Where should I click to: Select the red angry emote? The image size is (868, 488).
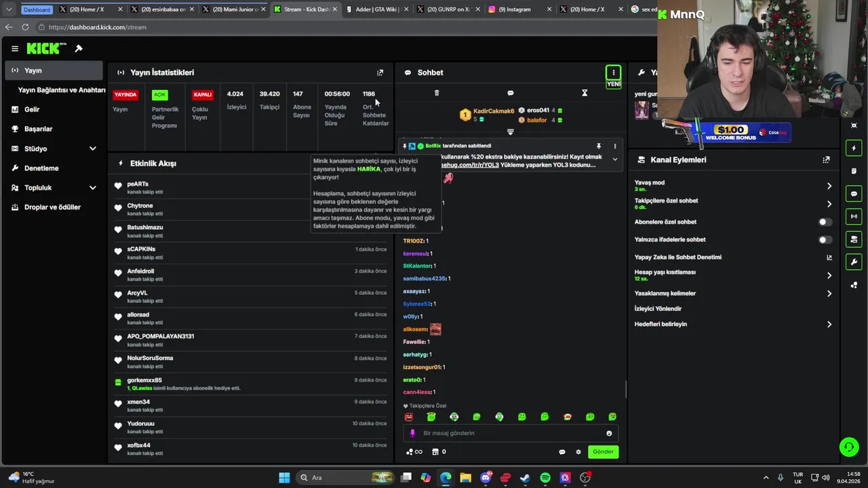[408, 417]
